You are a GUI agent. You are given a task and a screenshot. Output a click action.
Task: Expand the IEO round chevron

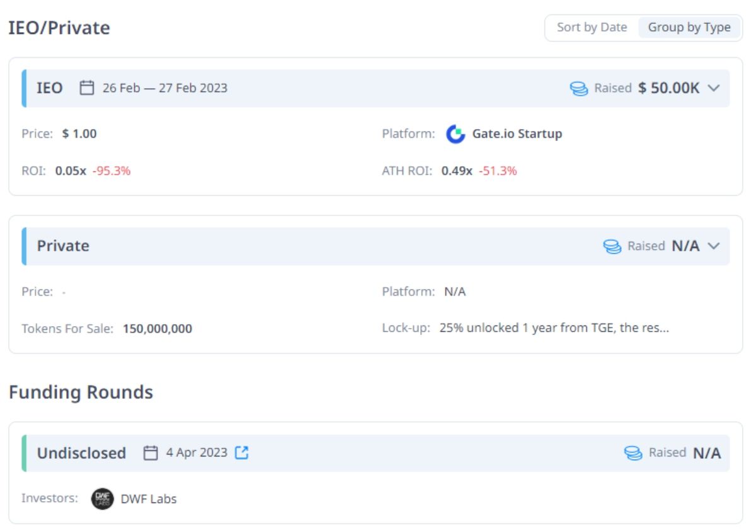click(714, 88)
